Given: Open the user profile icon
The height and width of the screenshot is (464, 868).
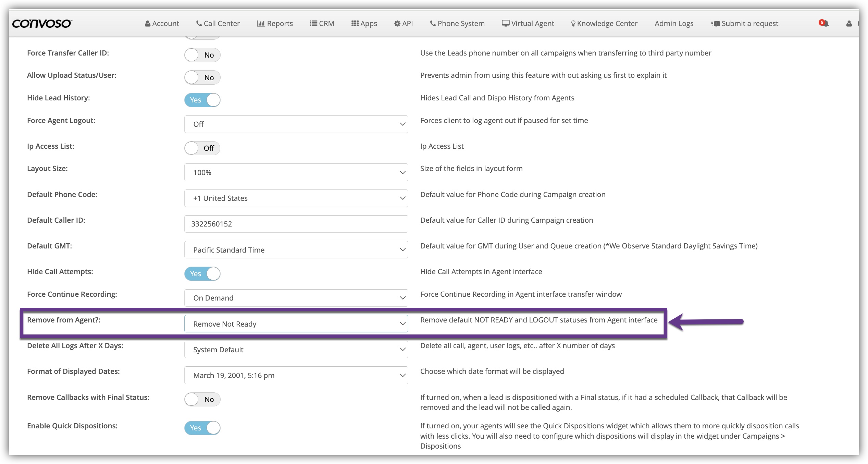Looking at the screenshot, I should click(849, 24).
